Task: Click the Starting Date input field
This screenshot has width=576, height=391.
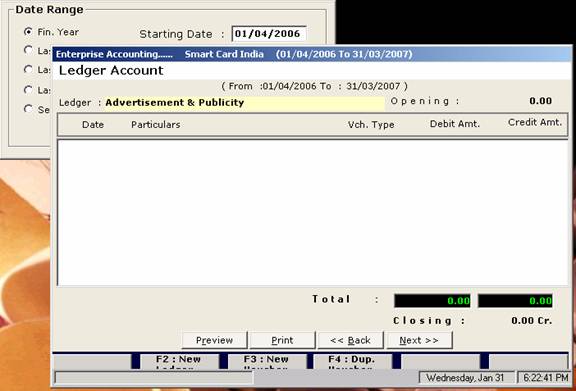Action: [269, 34]
